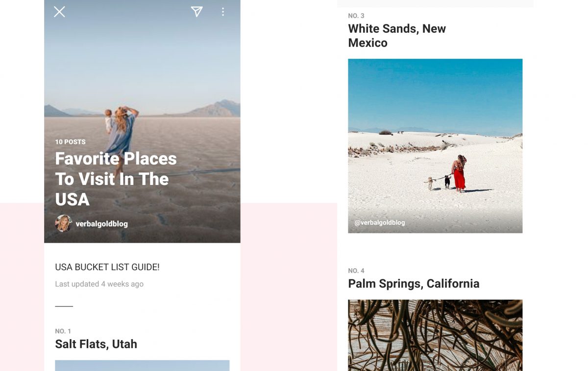Close the guide with the X icon
The image size is (588, 371).
[x=59, y=12]
